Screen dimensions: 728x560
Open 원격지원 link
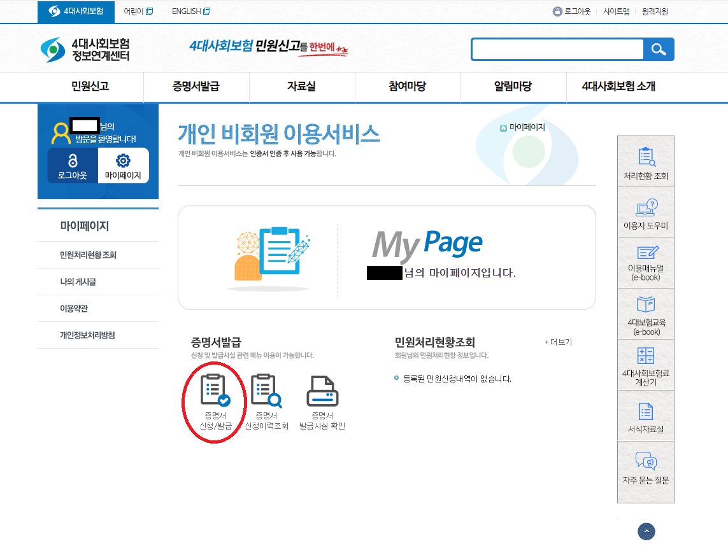655,11
